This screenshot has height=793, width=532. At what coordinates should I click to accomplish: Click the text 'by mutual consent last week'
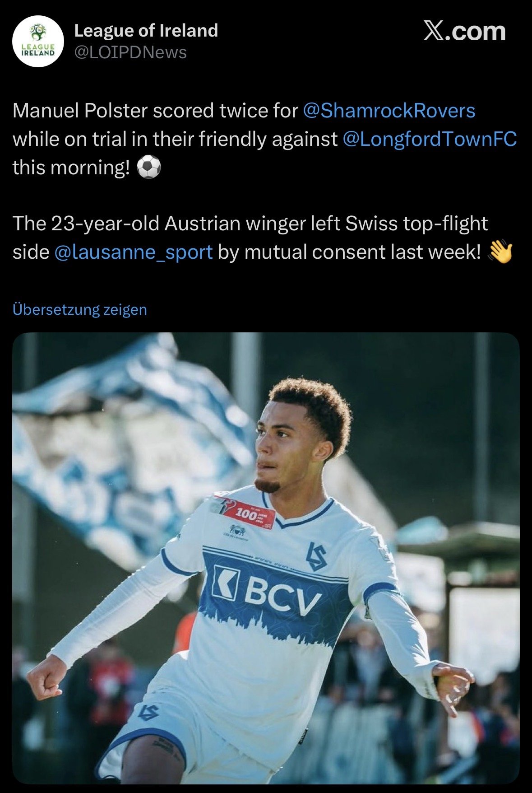(x=349, y=252)
